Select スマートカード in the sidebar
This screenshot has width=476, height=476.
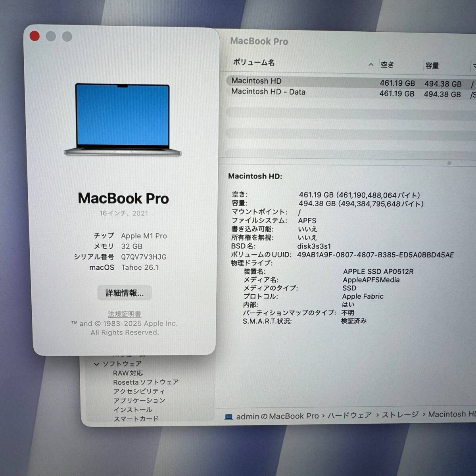(136, 418)
